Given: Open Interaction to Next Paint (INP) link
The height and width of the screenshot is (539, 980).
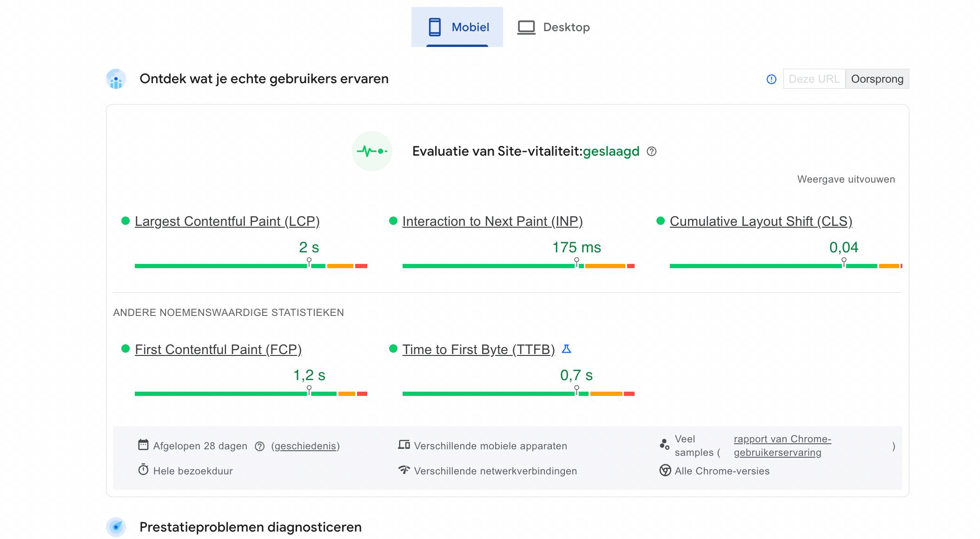Looking at the screenshot, I should [x=492, y=222].
